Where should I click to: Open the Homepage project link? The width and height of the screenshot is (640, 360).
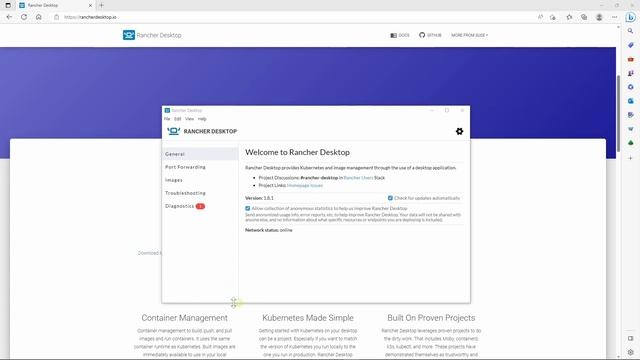click(298, 185)
